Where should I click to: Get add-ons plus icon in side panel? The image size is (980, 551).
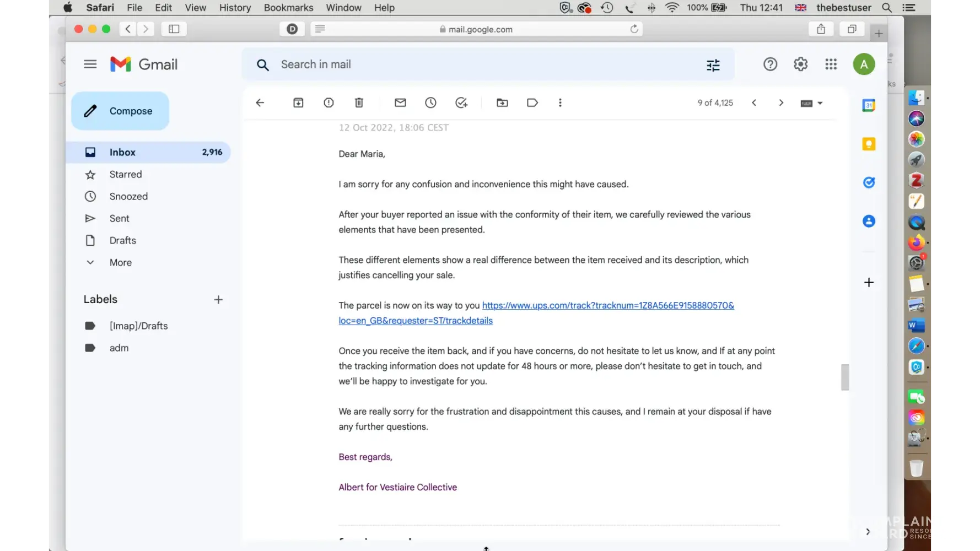869,282
